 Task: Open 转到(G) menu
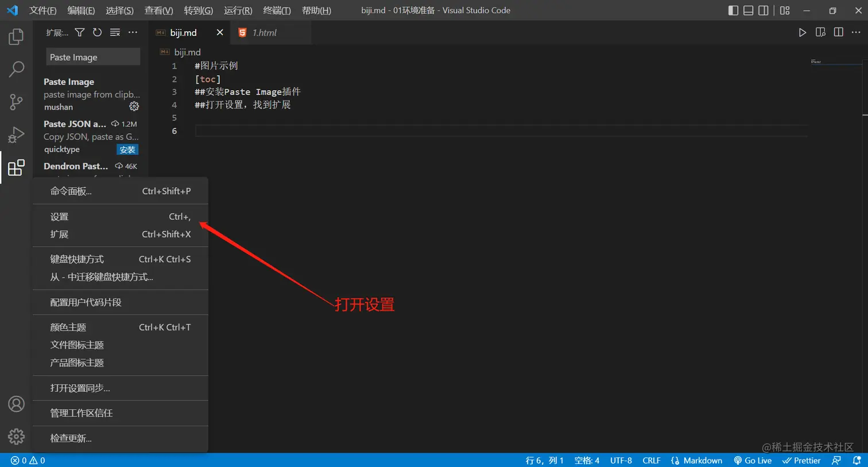point(199,10)
